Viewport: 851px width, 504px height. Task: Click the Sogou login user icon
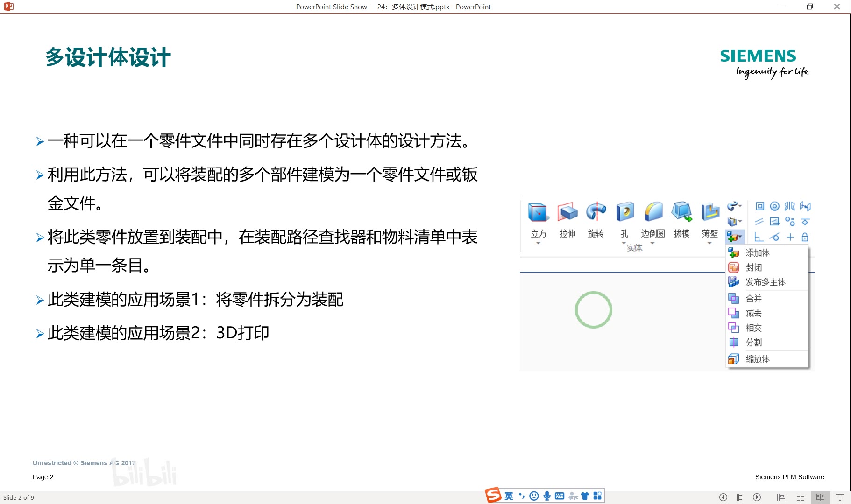(x=573, y=496)
